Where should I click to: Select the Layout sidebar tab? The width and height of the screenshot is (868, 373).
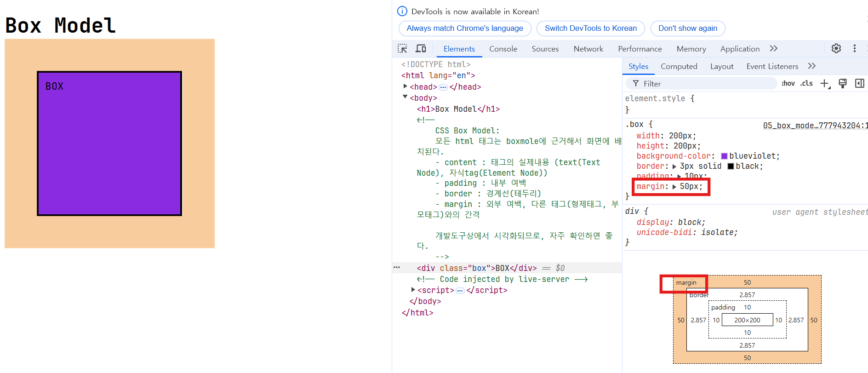(x=722, y=66)
